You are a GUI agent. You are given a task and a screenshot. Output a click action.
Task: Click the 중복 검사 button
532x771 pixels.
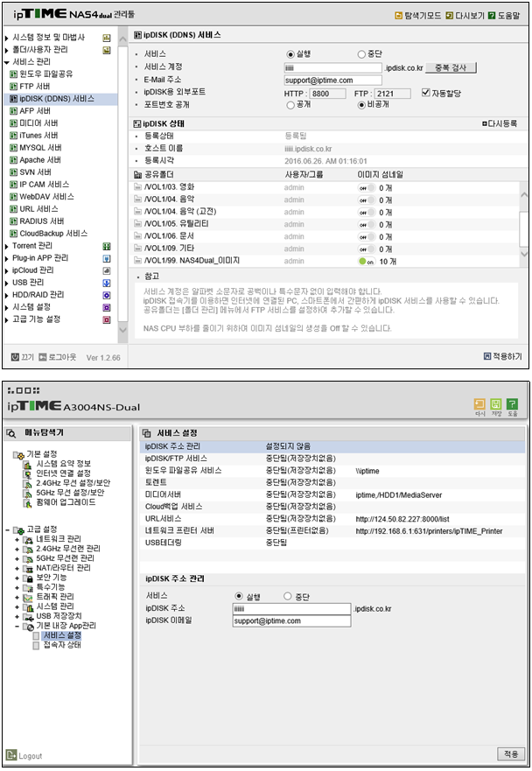451,68
